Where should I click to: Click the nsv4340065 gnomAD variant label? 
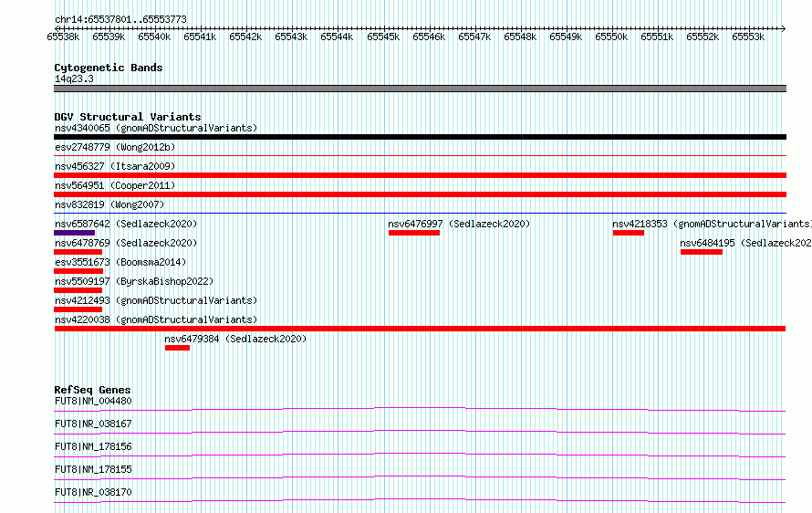156,128
